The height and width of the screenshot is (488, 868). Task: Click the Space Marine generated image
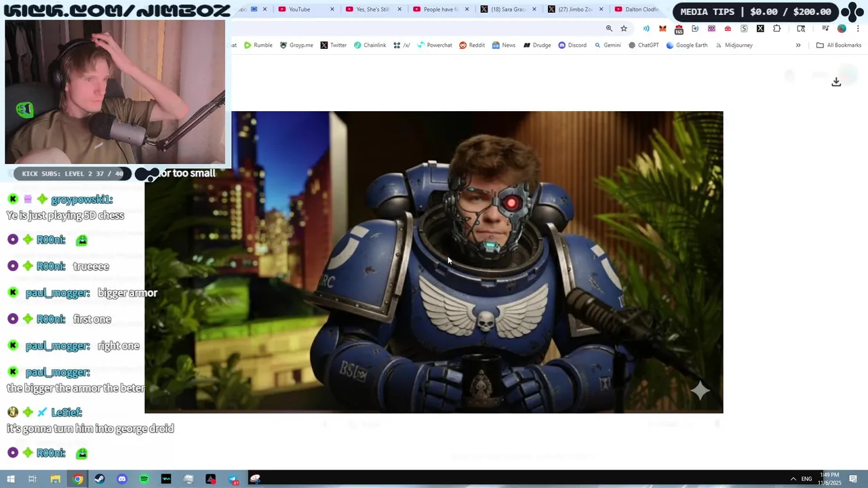pos(434,262)
